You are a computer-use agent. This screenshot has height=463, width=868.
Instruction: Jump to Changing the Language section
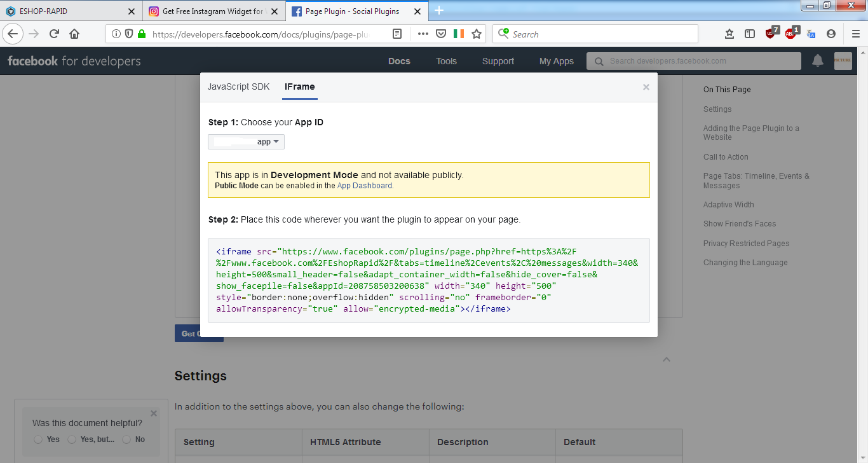pyautogui.click(x=745, y=263)
